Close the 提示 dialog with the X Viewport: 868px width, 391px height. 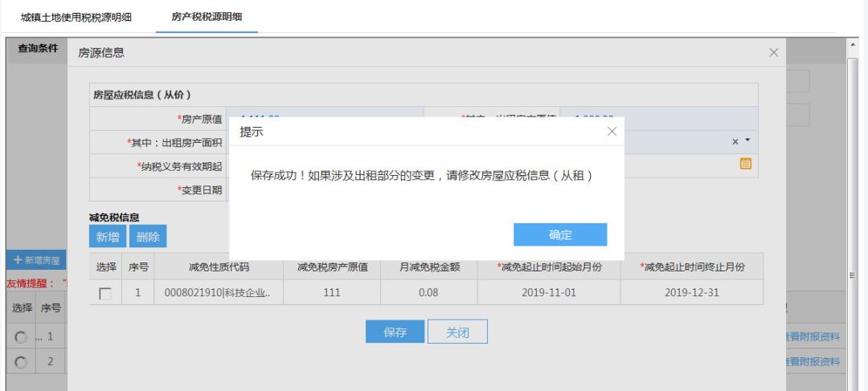pyautogui.click(x=611, y=132)
